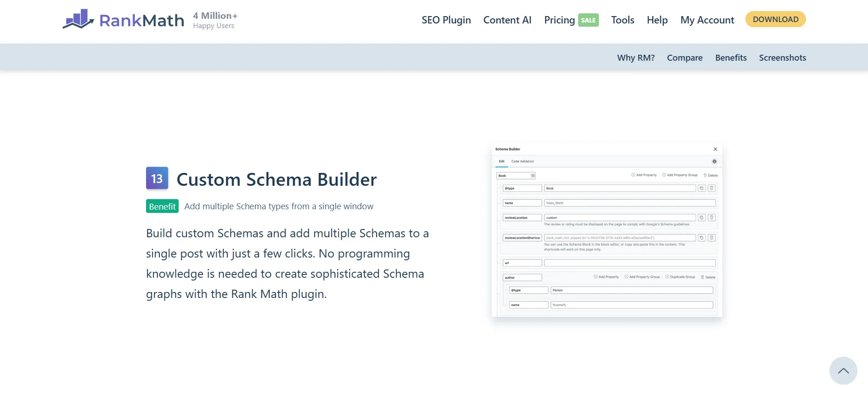868x395 pixels.
Task: Click the yellow DOWNLOAD button
Action: click(x=775, y=19)
